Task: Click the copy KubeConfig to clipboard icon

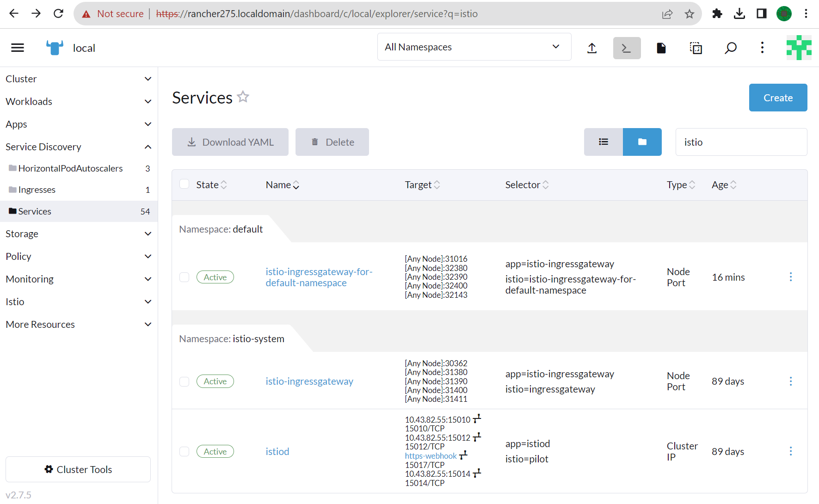Action: (696, 48)
